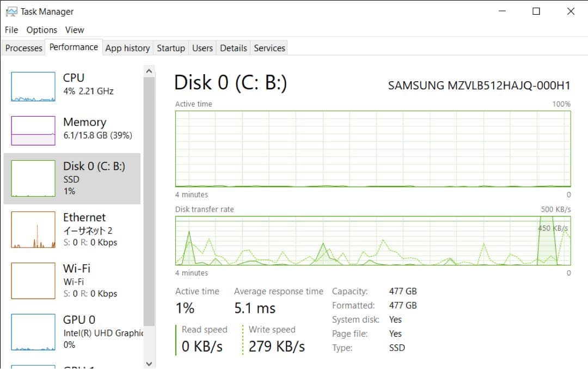View Wi-Fi performance details
This screenshot has height=369, width=588.
click(x=71, y=281)
